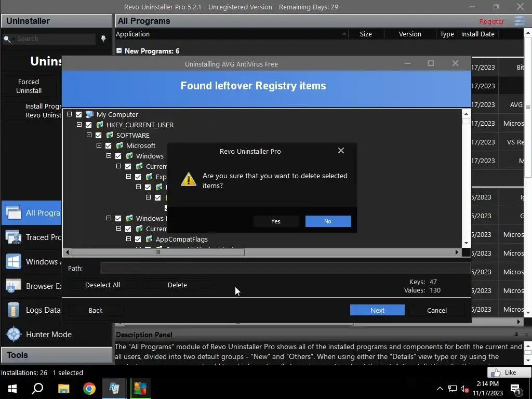Image resolution: width=532 pixels, height=399 pixels.
Task: Collapse the Microsoft node
Action: 99,145
